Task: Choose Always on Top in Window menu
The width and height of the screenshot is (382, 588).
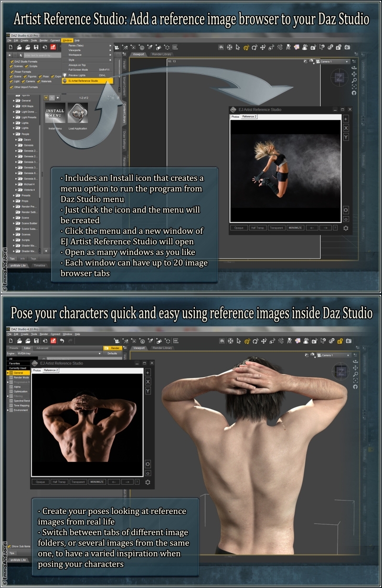Action: click(x=88, y=65)
